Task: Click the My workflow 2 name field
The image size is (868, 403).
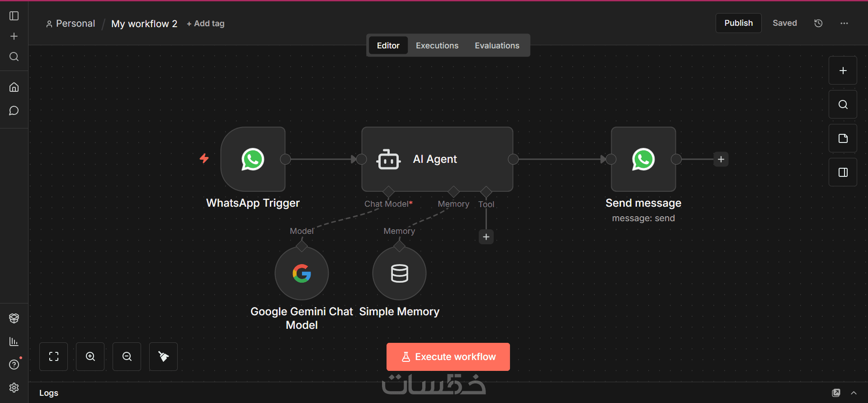Action: [x=144, y=24]
